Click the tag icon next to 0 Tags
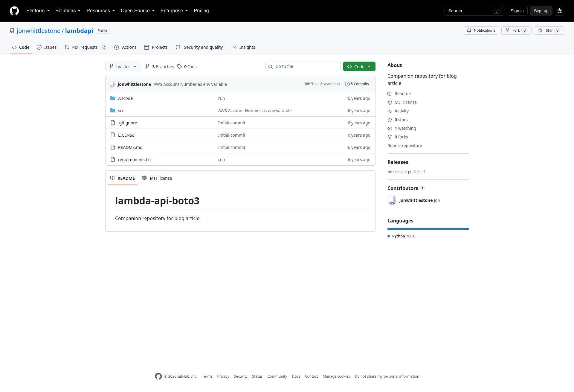This screenshot has width=574, height=392. click(179, 67)
